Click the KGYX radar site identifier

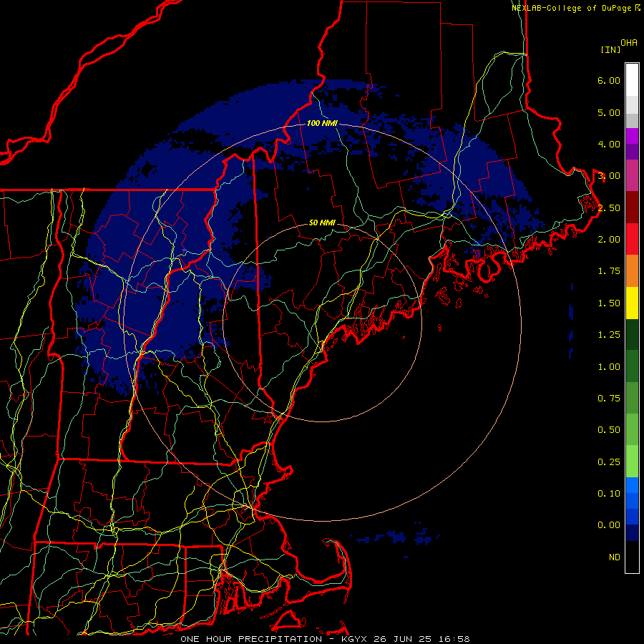354,639
